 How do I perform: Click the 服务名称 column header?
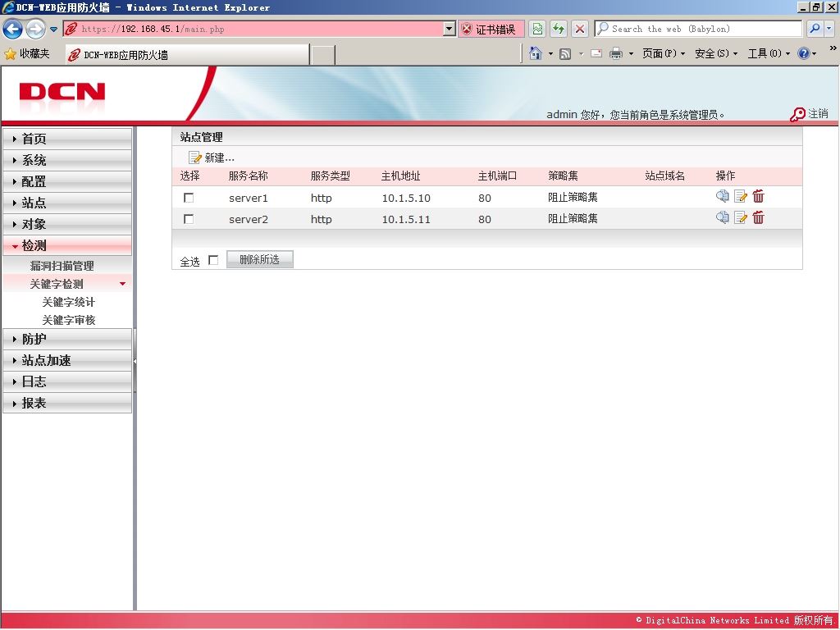248,176
